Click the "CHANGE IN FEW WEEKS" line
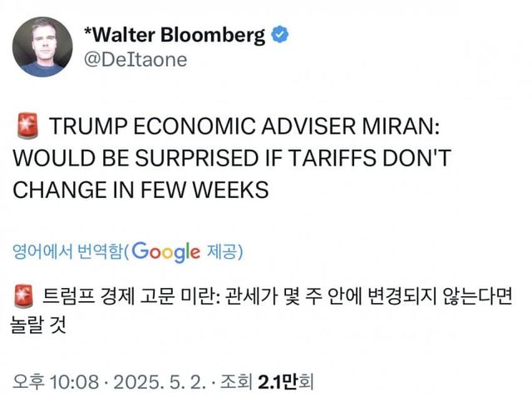532x397 pixels. click(x=140, y=189)
